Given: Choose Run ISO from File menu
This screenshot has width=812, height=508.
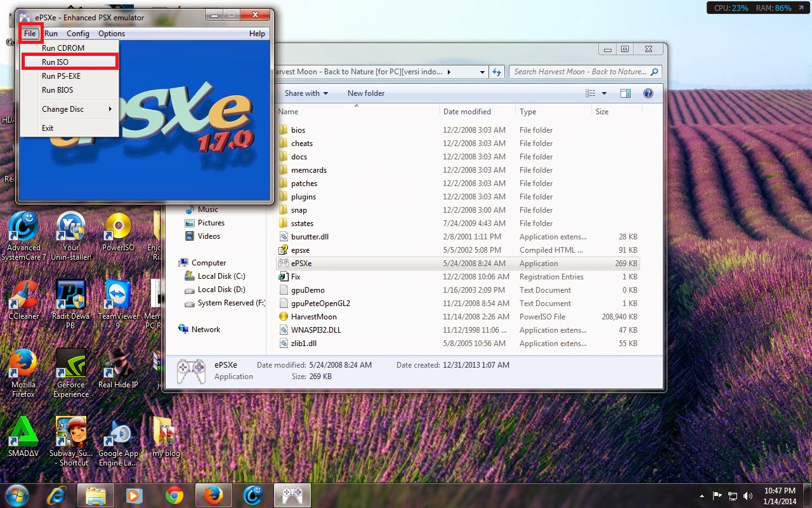Looking at the screenshot, I should click(x=70, y=62).
